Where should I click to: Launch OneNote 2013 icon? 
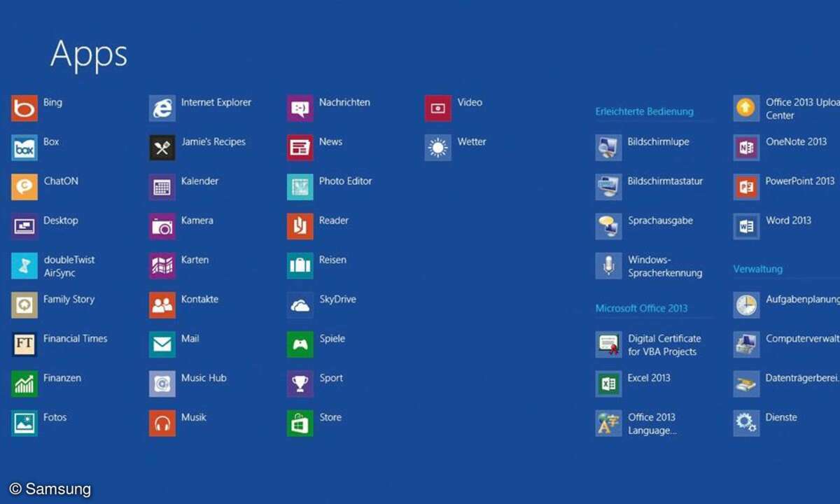[x=747, y=148]
